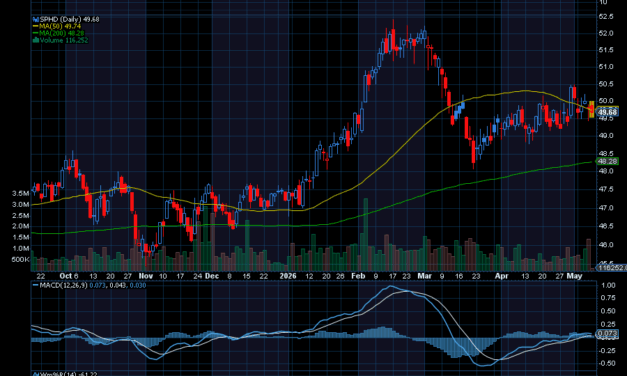Click the 47.0 price axis label

click(606, 208)
